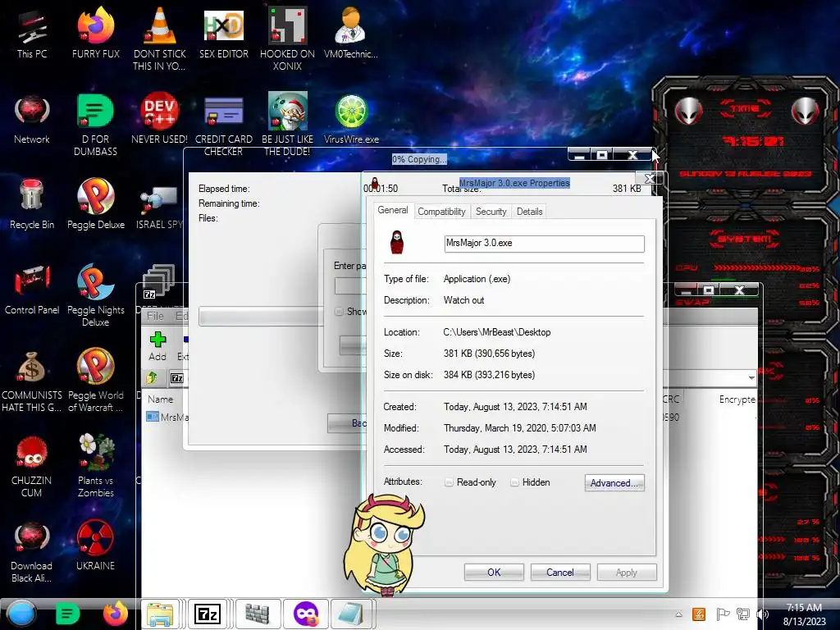Screen dimensions: 840x630
Task: Click the disabled Apply button
Action: click(627, 572)
